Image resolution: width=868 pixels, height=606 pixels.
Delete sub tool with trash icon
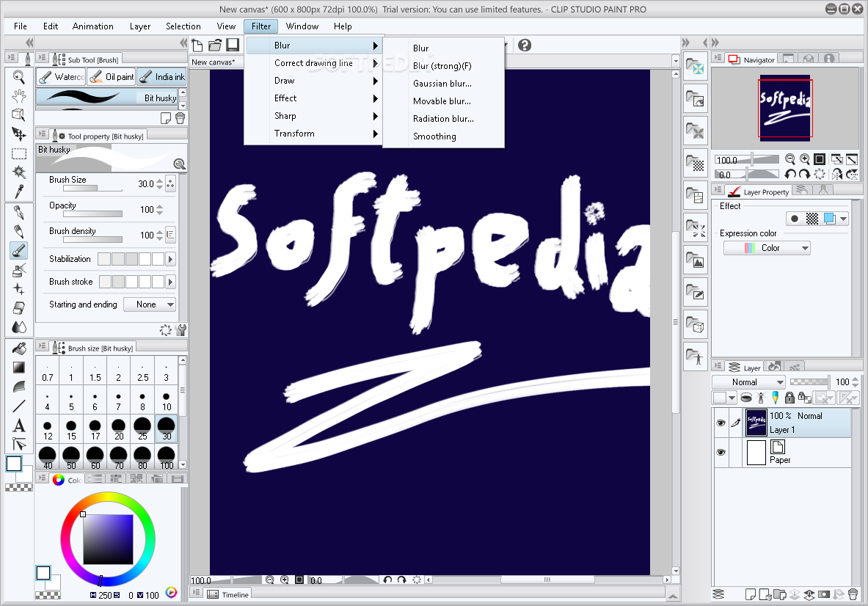pyautogui.click(x=180, y=118)
